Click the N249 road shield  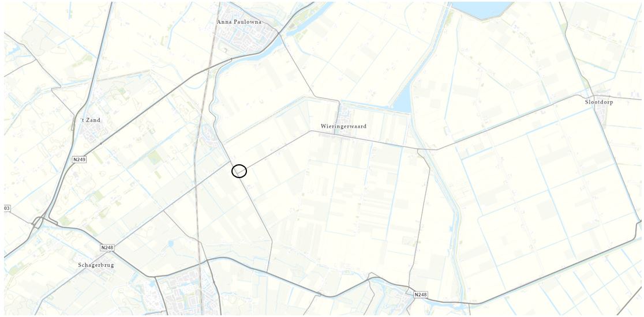pyautogui.click(x=80, y=159)
